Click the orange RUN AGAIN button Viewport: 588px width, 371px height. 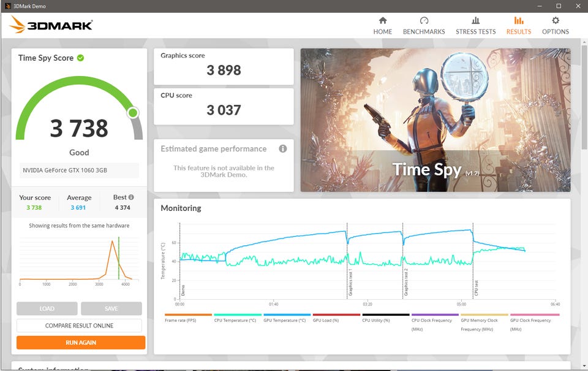pyautogui.click(x=81, y=342)
